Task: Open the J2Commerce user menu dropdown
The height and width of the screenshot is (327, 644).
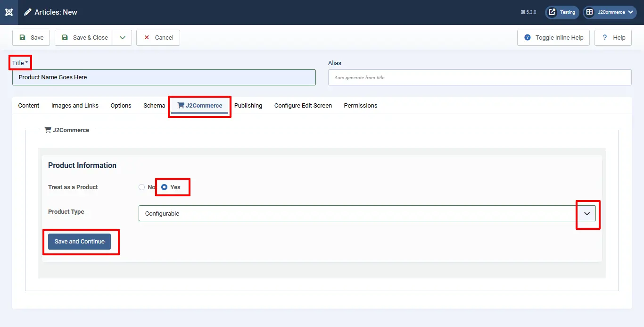Action: 611,12
